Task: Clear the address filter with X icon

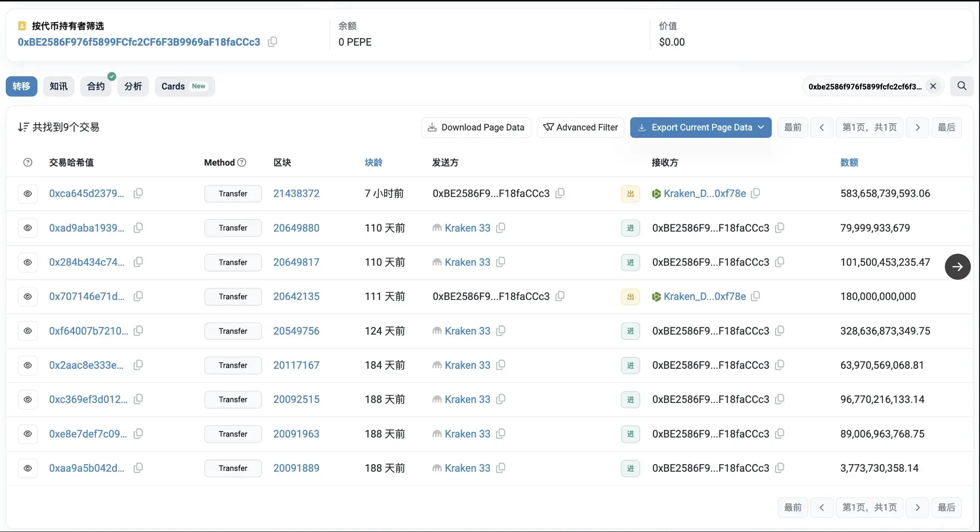Action: pyautogui.click(x=933, y=86)
